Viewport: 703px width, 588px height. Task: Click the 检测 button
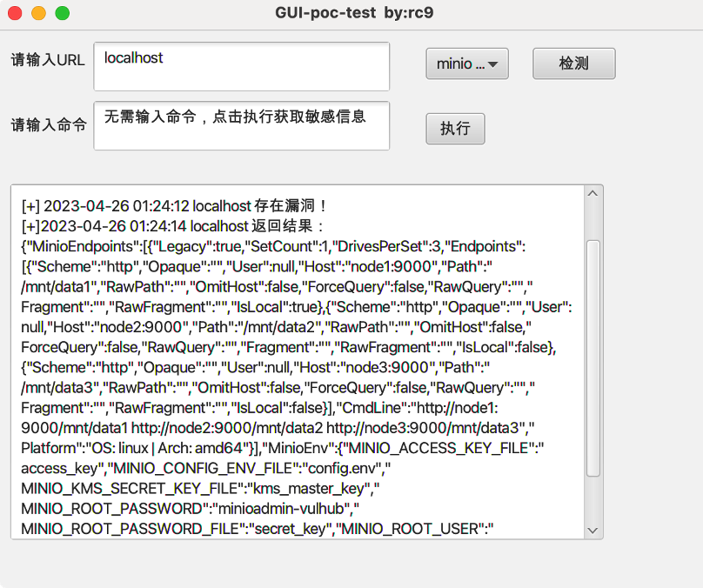click(x=574, y=63)
